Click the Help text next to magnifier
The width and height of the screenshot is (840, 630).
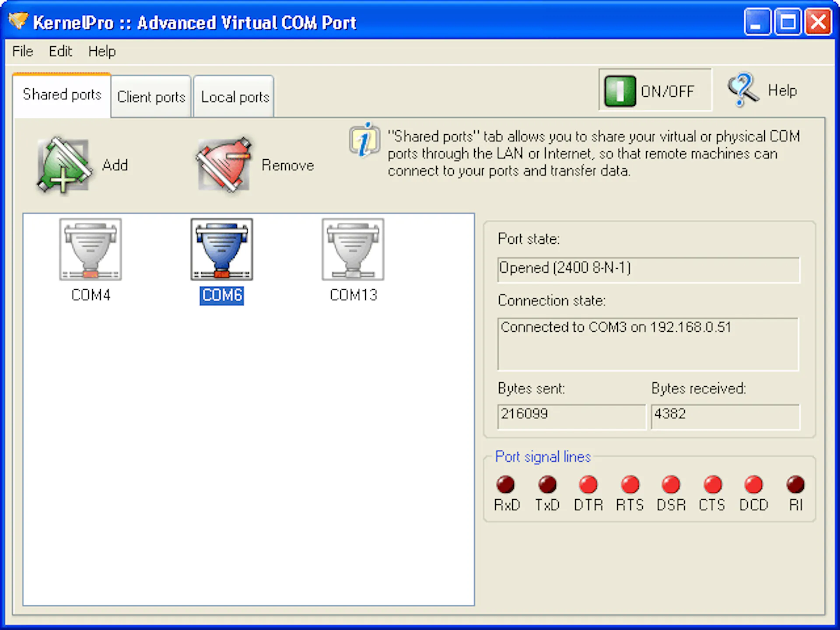point(783,91)
